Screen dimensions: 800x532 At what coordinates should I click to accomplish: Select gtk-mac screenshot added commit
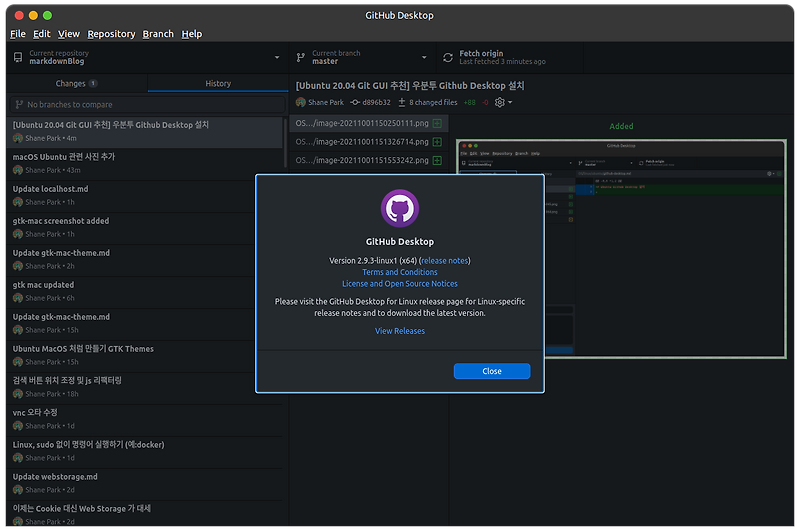point(145,228)
